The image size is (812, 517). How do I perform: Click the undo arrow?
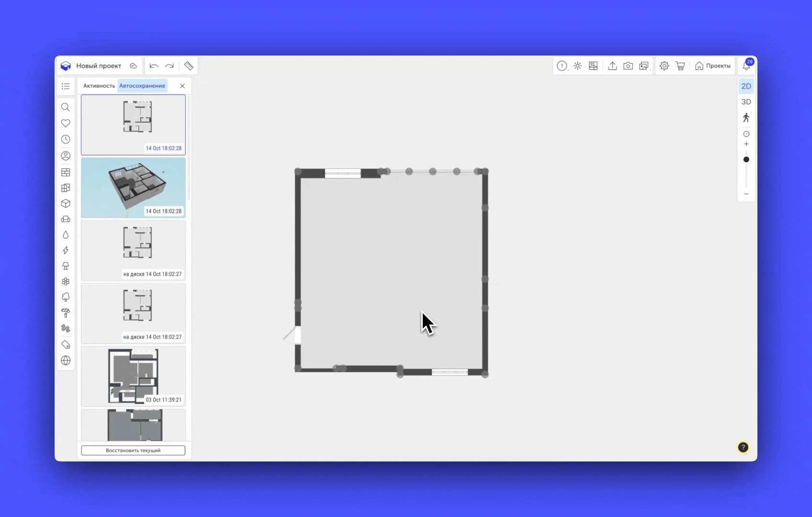pos(154,66)
